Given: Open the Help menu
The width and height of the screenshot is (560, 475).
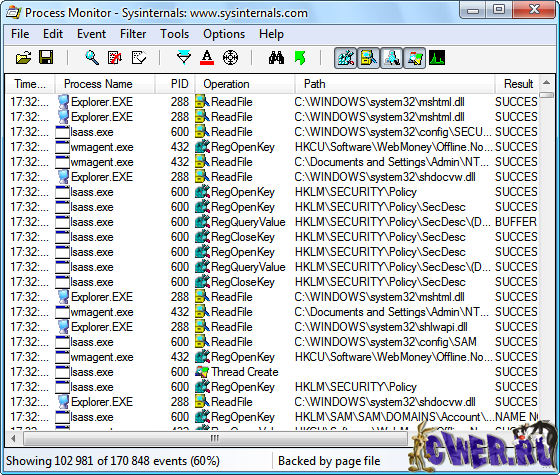Looking at the screenshot, I should tap(271, 34).
